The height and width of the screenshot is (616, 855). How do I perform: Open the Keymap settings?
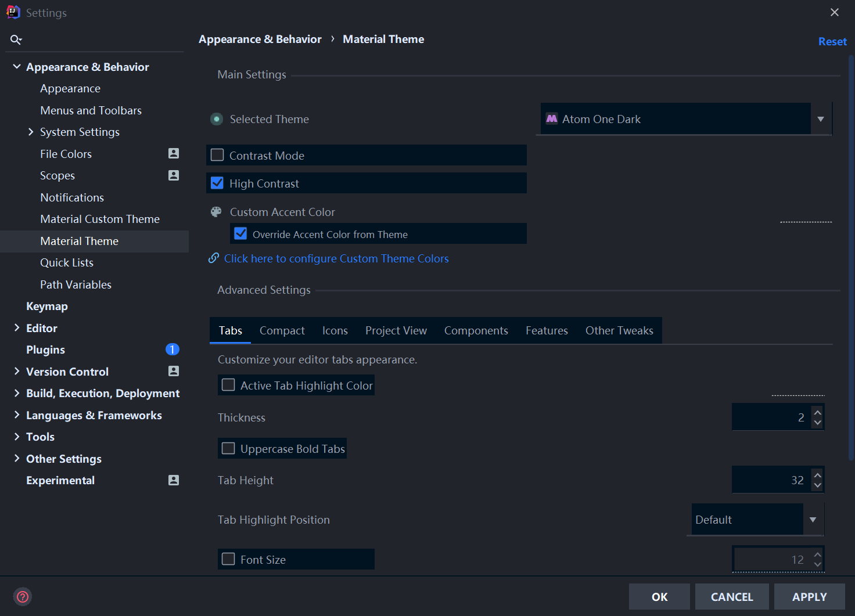point(47,306)
